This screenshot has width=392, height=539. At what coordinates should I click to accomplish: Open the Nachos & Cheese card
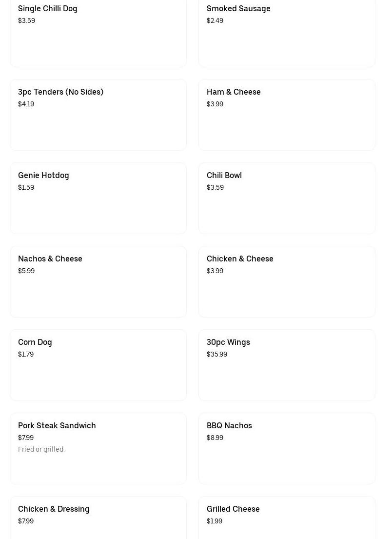click(x=98, y=282)
